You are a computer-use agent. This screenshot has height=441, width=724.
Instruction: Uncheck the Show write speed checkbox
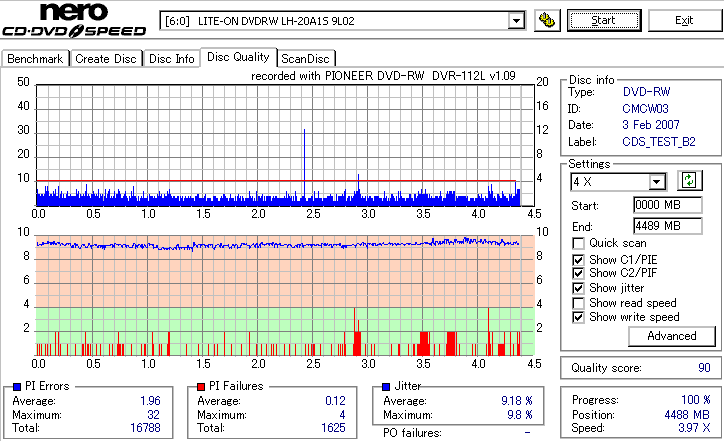578,317
